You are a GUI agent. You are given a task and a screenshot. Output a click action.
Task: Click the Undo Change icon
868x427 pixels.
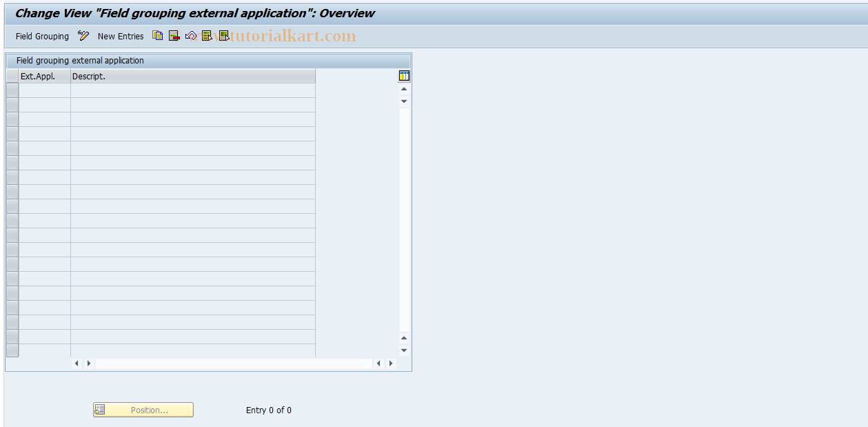191,36
